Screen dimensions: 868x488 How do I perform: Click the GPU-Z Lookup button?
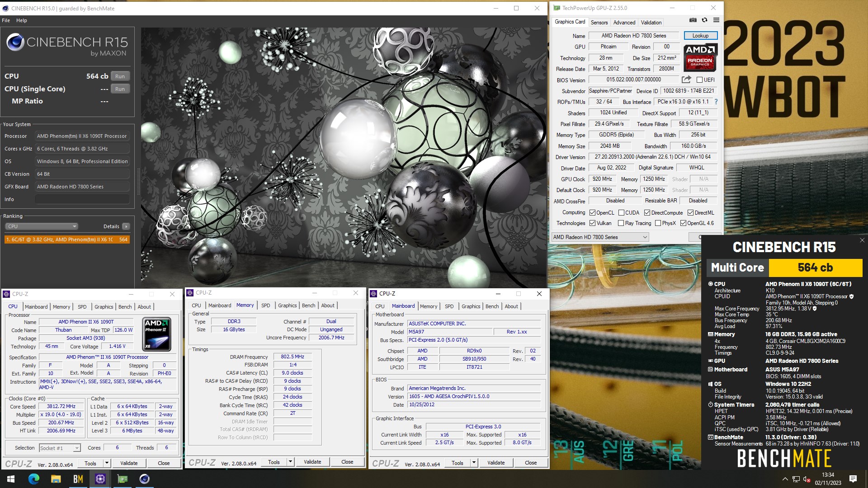tap(700, 36)
